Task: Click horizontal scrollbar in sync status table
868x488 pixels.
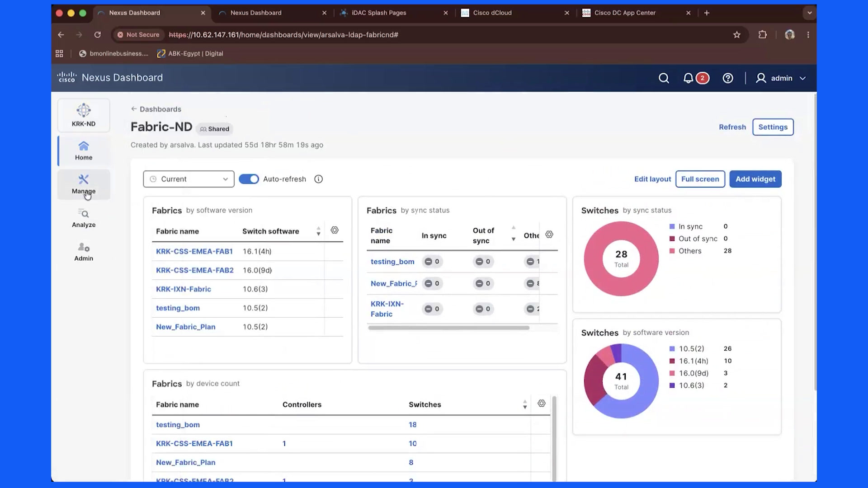Action: [x=448, y=328]
